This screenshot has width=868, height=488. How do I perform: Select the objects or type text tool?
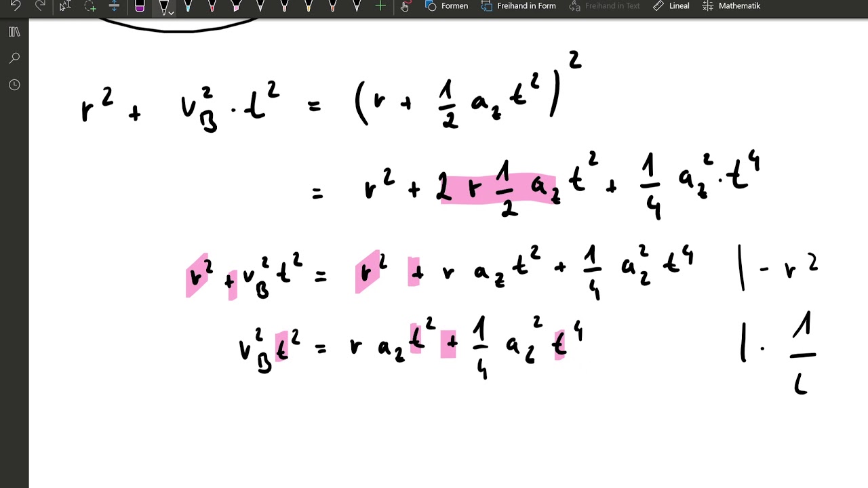[x=65, y=5]
